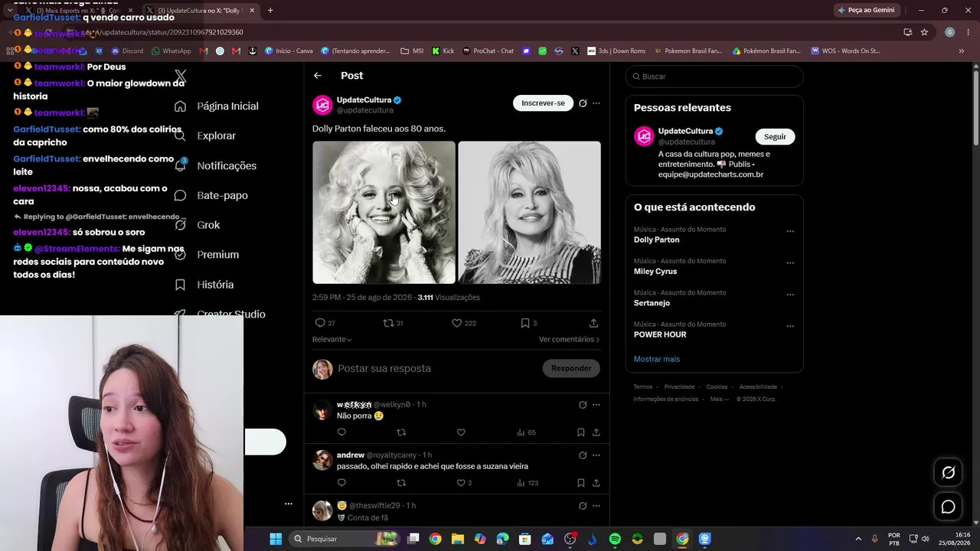980x551 pixels.
Task: Click the História bookmark icon in sidebar
Action: pyautogui.click(x=180, y=285)
